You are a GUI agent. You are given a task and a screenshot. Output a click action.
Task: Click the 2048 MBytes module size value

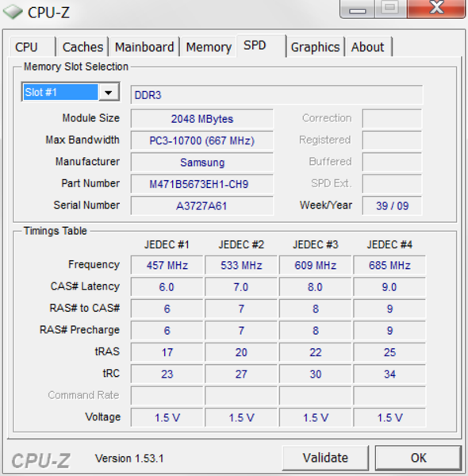coord(201,119)
